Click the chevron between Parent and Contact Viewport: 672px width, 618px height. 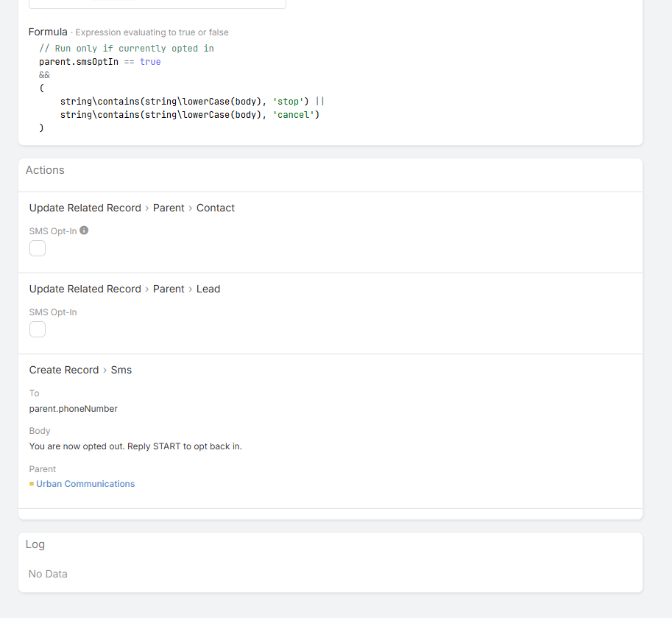click(191, 208)
